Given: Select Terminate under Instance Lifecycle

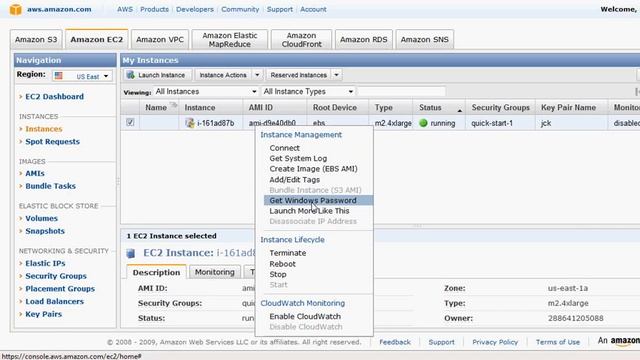Looking at the screenshot, I should (x=287, y=253).
